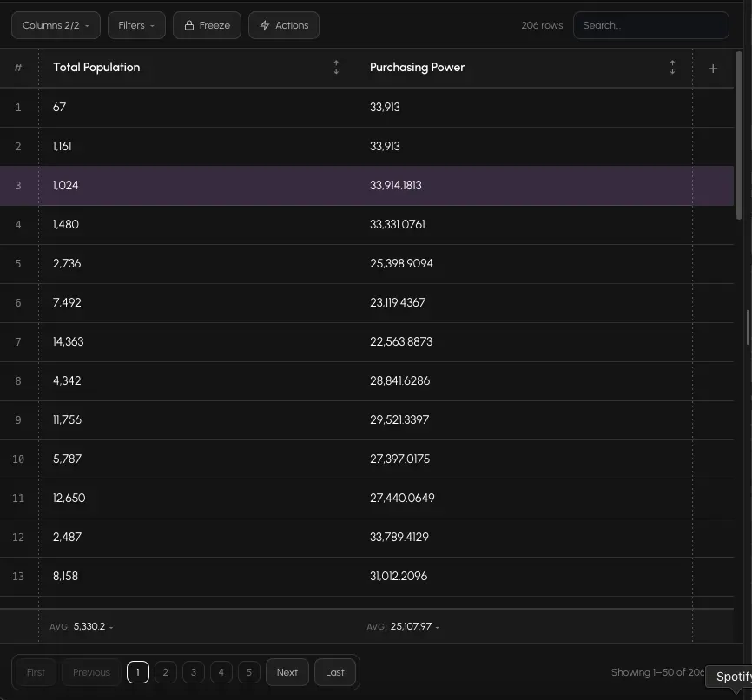The image size is (752, 700).
Task: Go to page 3
Action: (x=194, y=672)
